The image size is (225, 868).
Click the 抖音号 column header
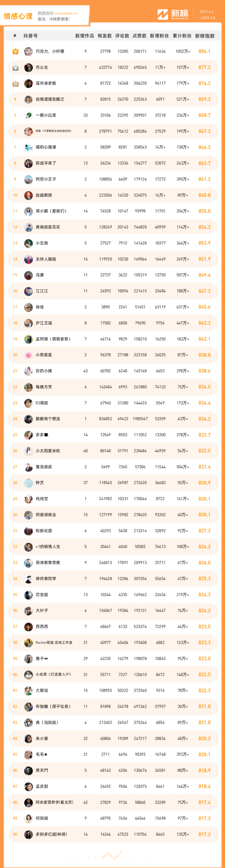tap(31, 36)
